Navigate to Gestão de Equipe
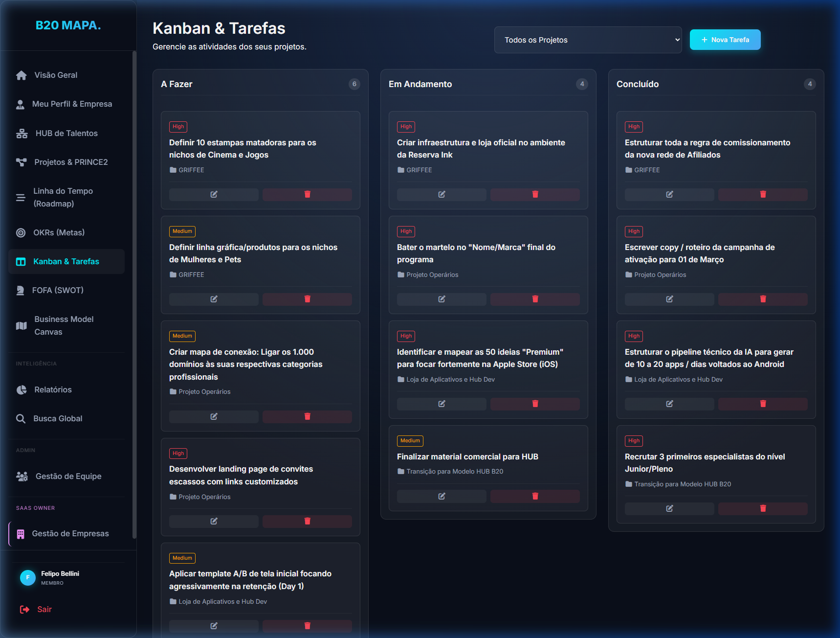Image resolution: width=840 pixels, height=638 pixels. click(x=66, y=476)
